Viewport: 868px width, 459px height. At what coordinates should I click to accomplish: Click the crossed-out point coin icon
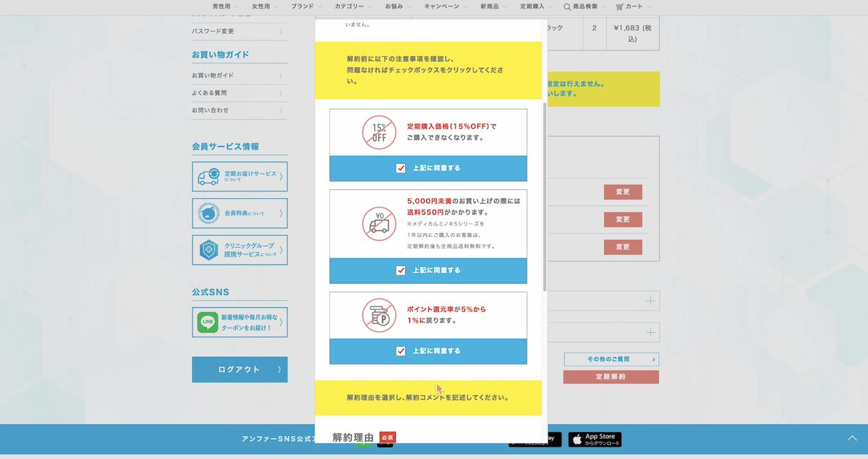tap(378, 316)
